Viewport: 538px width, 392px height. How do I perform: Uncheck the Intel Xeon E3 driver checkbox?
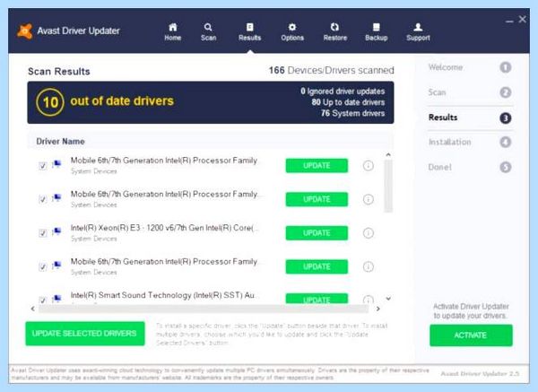tap(42, 233)
